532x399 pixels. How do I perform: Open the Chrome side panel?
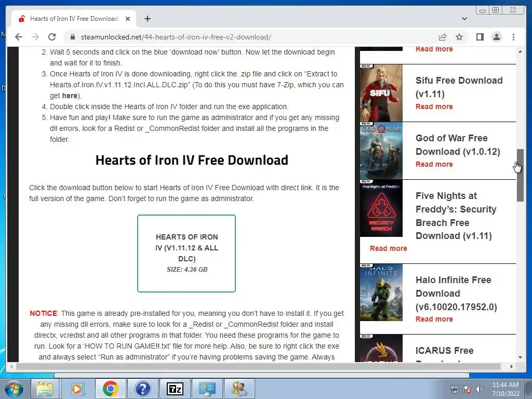(x=480, y=37)
